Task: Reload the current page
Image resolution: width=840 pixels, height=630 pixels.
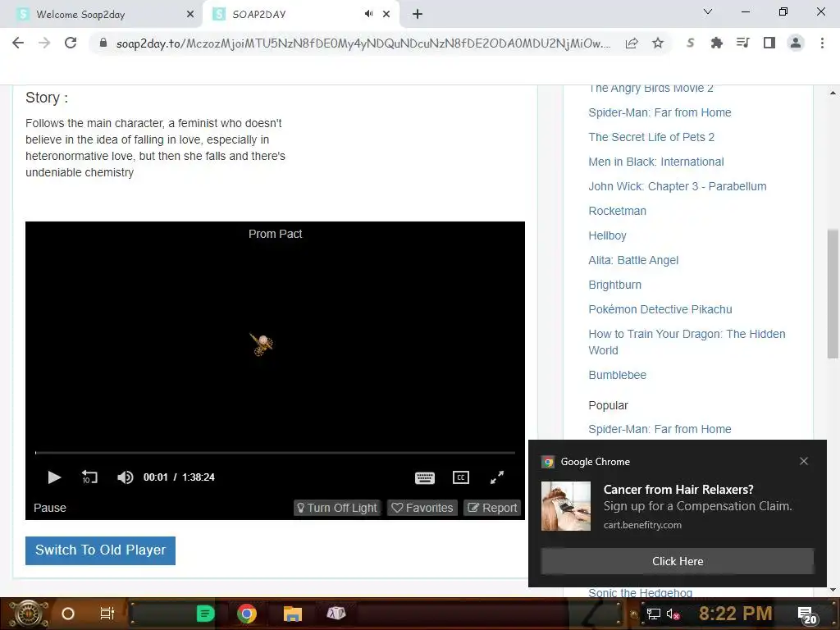Action: pyautogui.click(x=71, y=43)
